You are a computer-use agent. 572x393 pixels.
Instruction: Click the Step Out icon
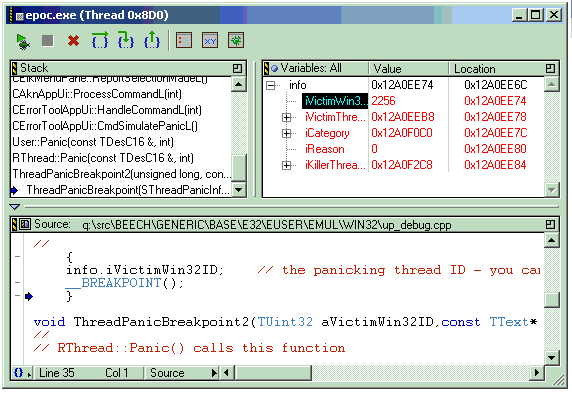[x=152, y=40]
